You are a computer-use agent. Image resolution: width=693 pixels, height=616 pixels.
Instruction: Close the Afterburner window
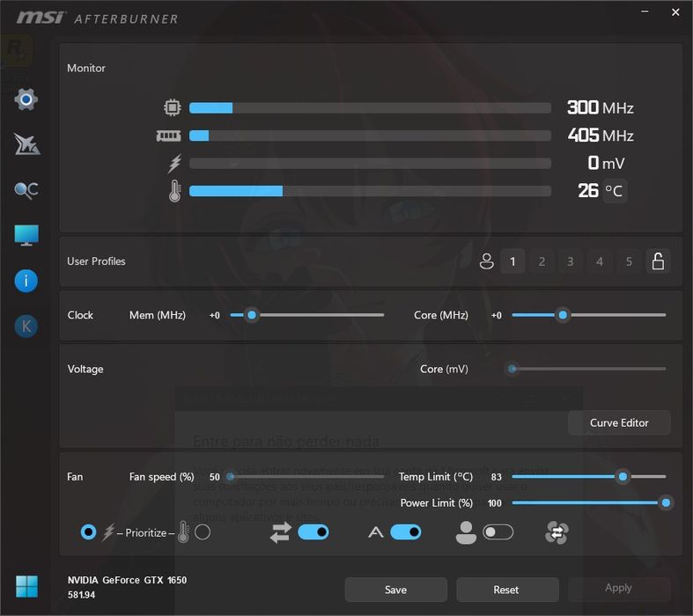click(x=675, y=12)
